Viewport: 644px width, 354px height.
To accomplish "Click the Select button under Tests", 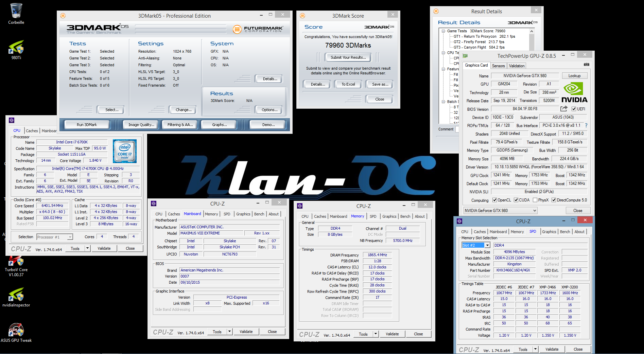I will (111, 110).
